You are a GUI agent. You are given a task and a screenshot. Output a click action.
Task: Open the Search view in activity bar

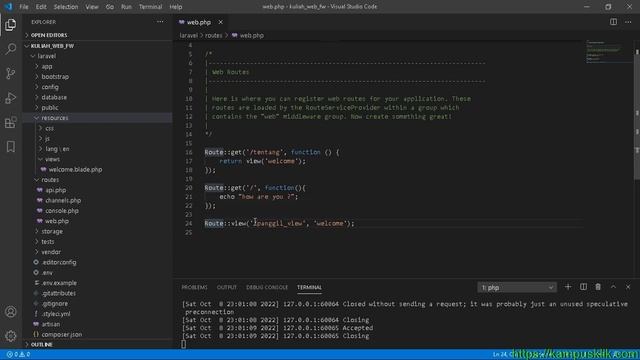click(11, 49)
